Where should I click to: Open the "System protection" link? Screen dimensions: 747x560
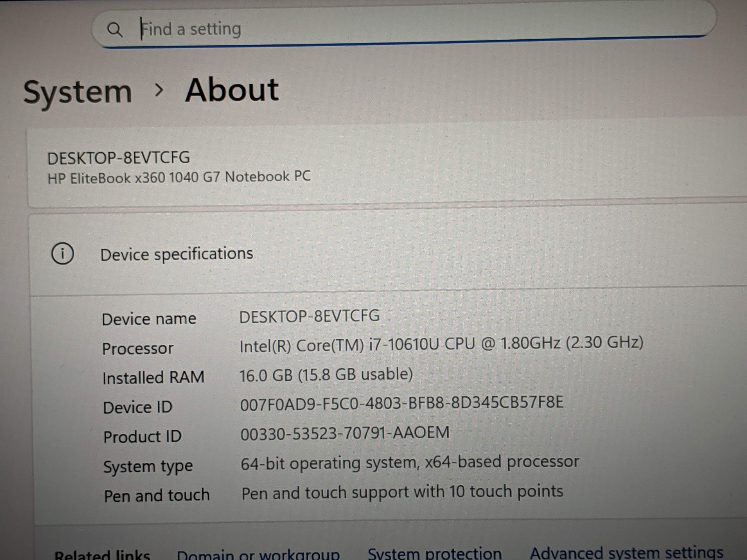click(x=435, y=553)
